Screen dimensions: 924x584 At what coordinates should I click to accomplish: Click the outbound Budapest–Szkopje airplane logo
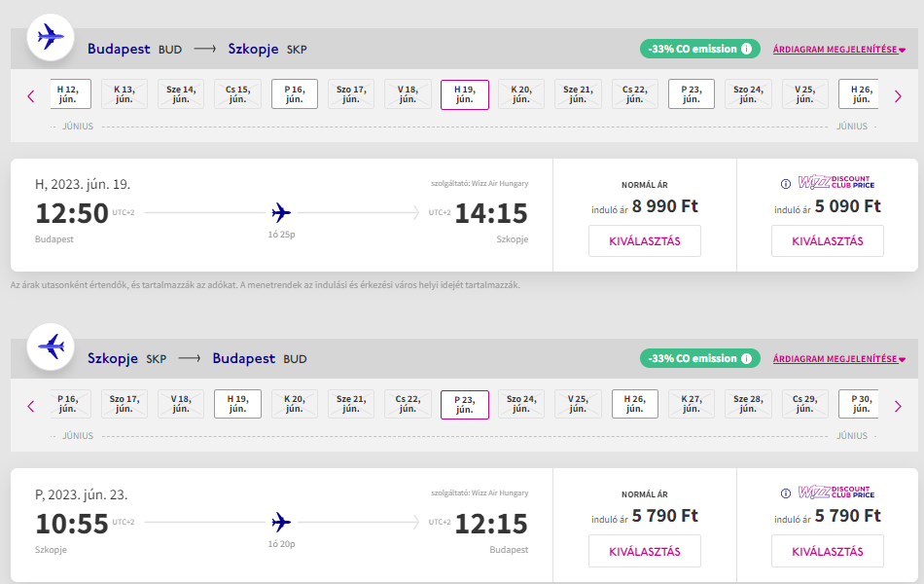pyautogui.click(x=50, y=38)
